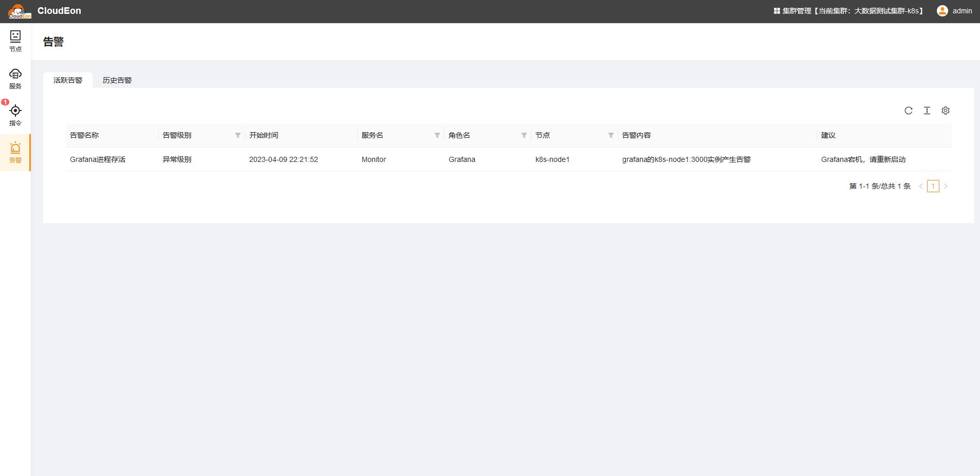The height and width of the screenshot is (476, 980).
Task: Click the Grafana进程存活 alert name
Action: click(x=98, y=159)
